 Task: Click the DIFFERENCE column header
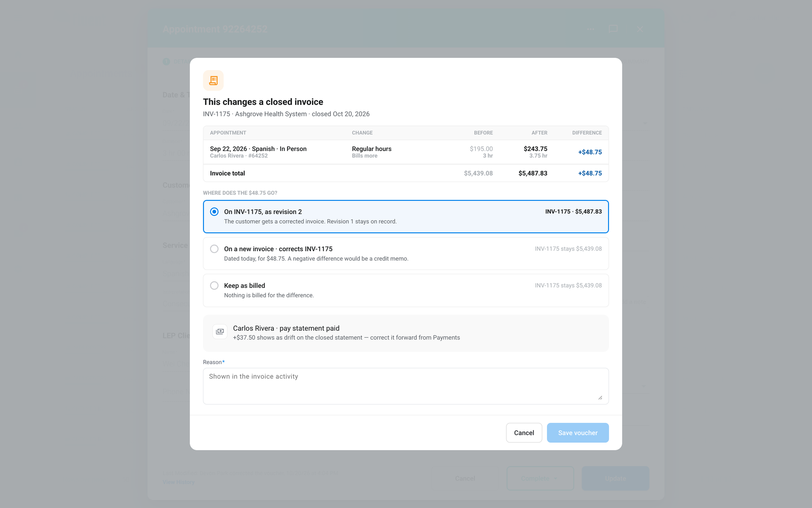point(587,133)
